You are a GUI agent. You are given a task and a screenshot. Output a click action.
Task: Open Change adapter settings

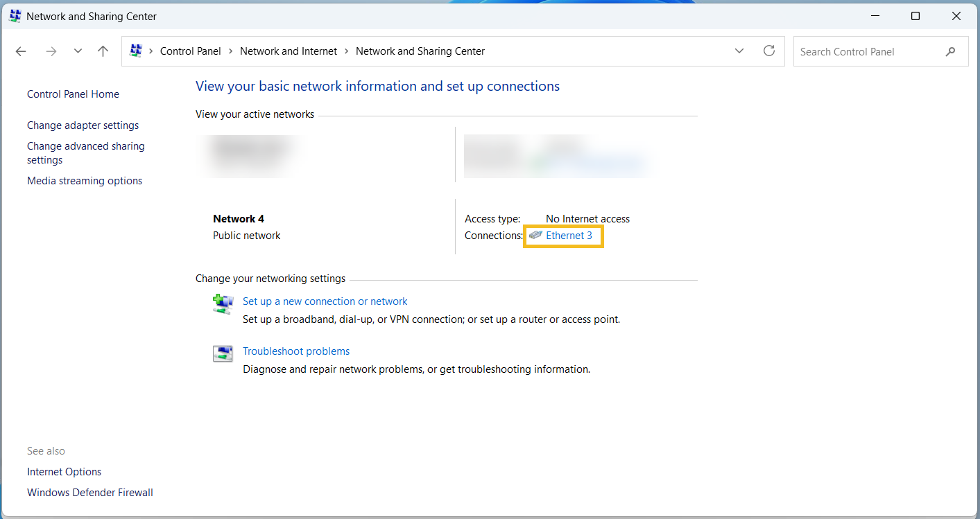pyautogui.click(x=83, y=125)
